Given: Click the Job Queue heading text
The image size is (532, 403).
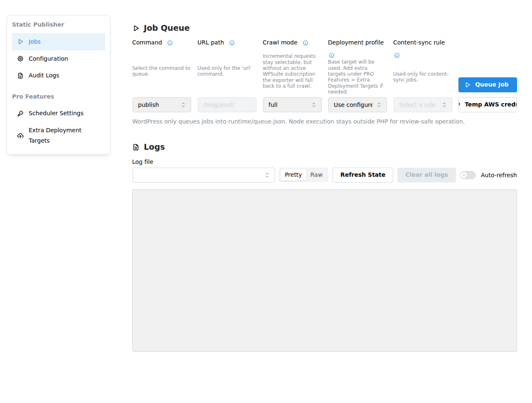Looking at the screenshot, I should (x=167, y=28).
